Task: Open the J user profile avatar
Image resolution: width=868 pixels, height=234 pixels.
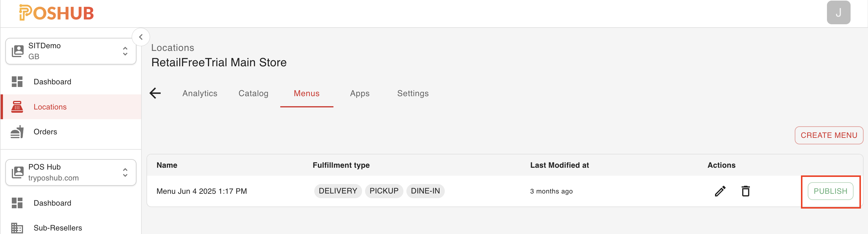Action: tap(839, 12)
